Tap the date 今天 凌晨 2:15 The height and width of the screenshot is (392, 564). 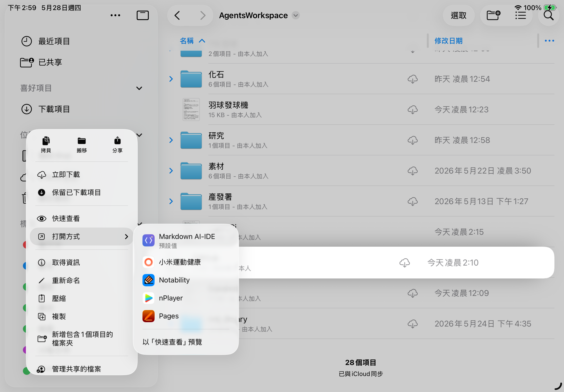pos(459,232)
